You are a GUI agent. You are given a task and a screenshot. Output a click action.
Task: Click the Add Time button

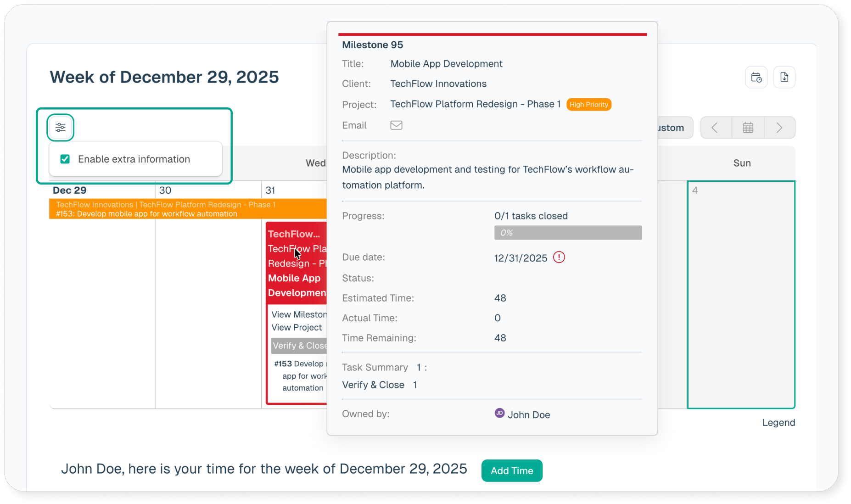point(511,470)
